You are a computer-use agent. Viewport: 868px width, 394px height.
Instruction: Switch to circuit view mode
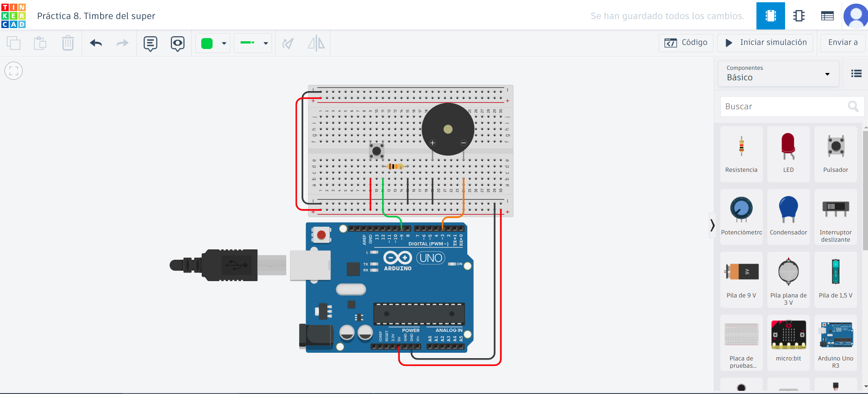770,16
